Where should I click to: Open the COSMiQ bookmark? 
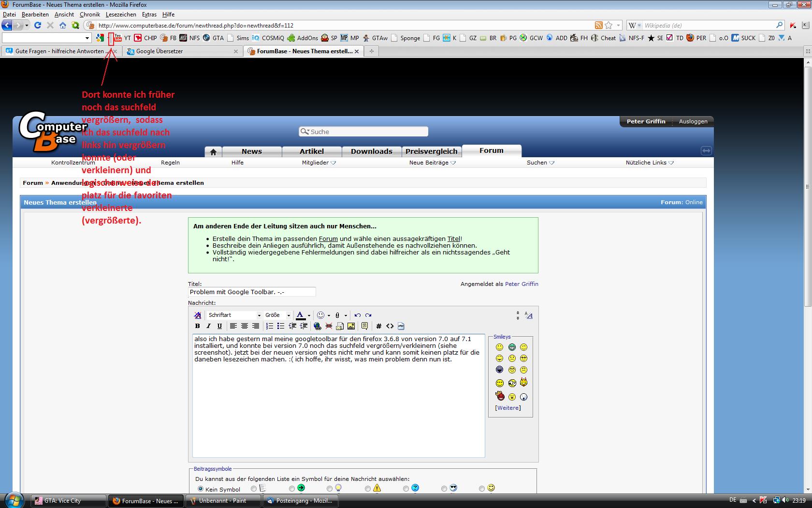[x=268, y=38]
